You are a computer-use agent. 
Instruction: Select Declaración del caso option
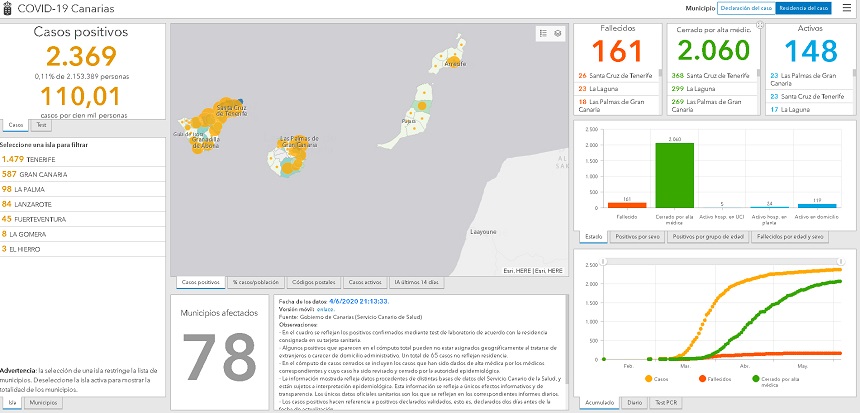click(746, 8)
